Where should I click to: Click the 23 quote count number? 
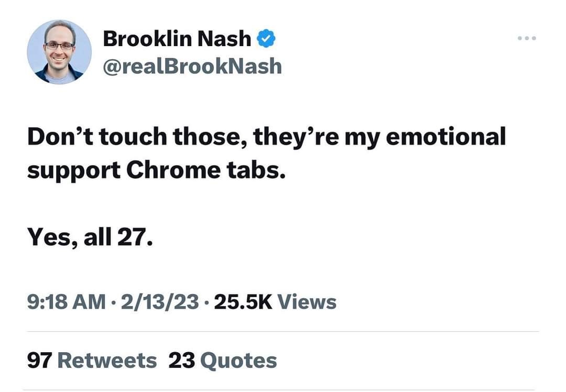(181, 360)
